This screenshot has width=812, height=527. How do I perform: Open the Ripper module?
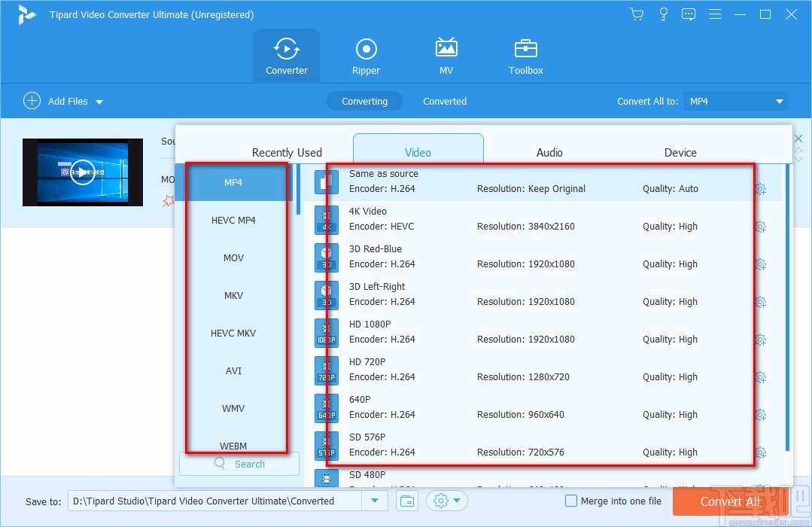[x=366, y=57]
